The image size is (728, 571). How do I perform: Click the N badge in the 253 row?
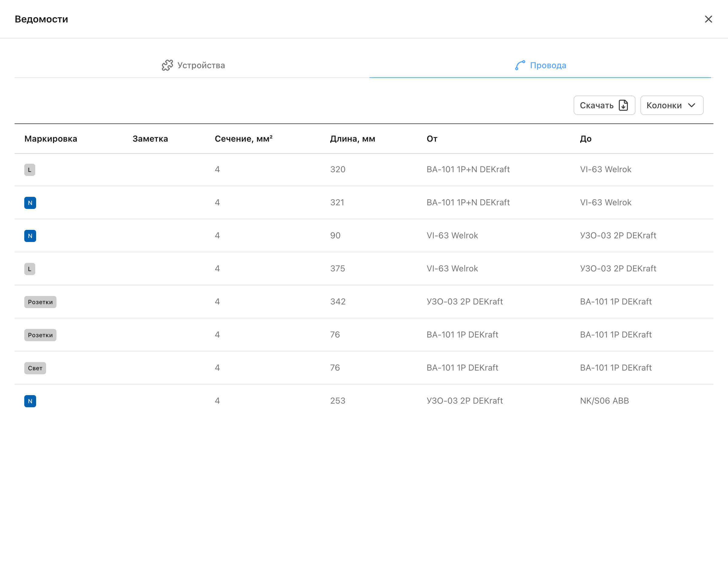pyautogui.click(x=30, y=401)
